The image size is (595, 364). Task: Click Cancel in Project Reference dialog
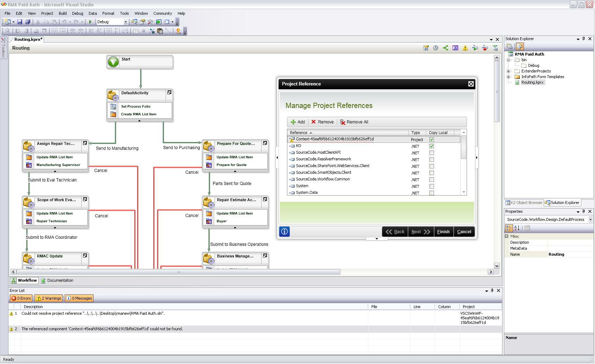pyautogui.click(x=464, y=232)
